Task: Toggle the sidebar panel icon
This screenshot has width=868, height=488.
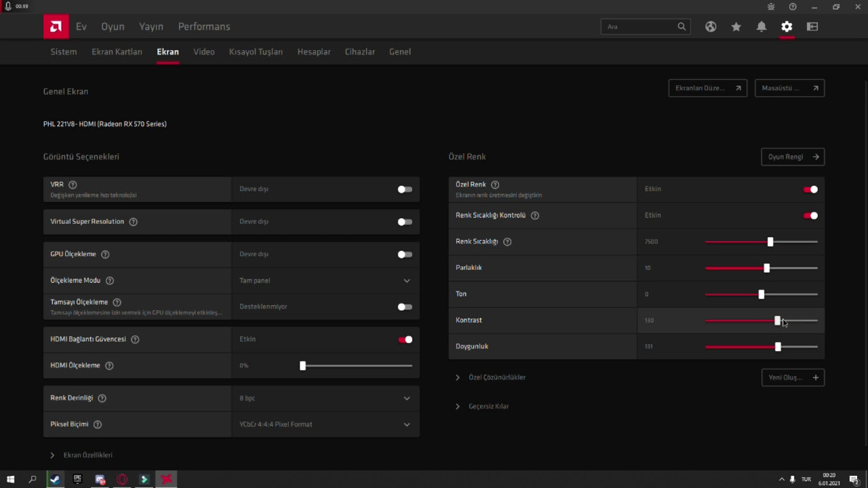Action: pos(812,26)
